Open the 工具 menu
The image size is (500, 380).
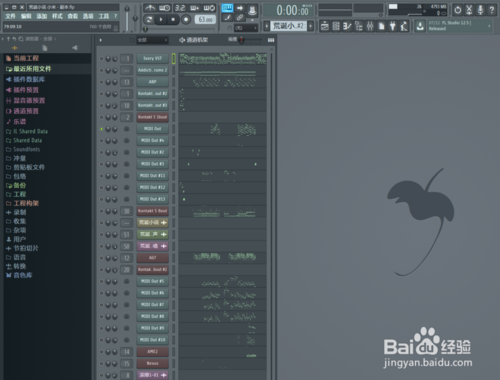104,16
